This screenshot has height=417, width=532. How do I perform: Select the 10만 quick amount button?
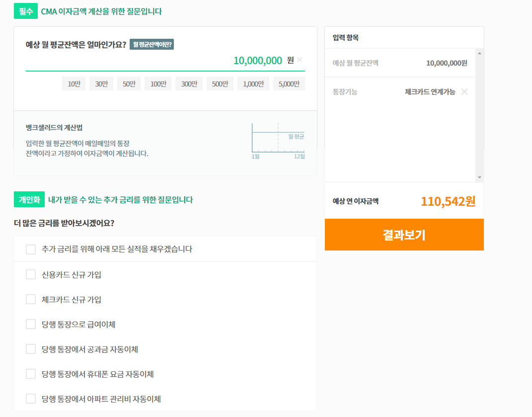(74, 84)
